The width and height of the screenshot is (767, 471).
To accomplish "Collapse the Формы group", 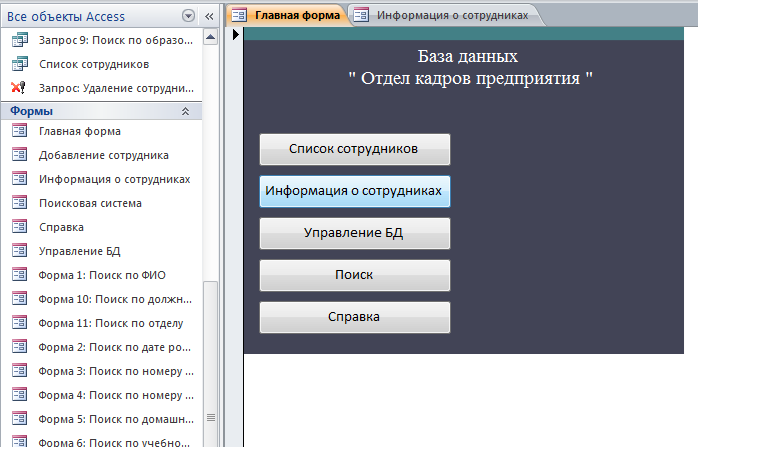I will click(185, 111).
